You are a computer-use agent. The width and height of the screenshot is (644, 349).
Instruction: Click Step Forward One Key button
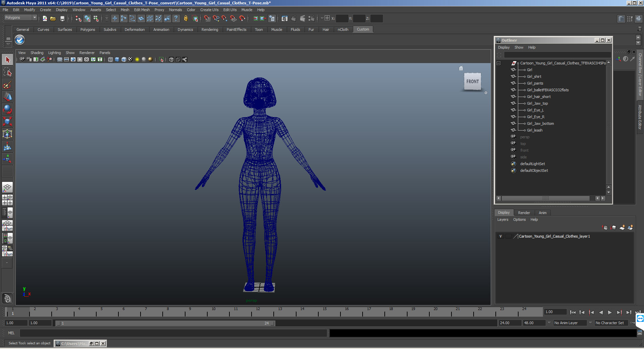[x=619, y=312]
